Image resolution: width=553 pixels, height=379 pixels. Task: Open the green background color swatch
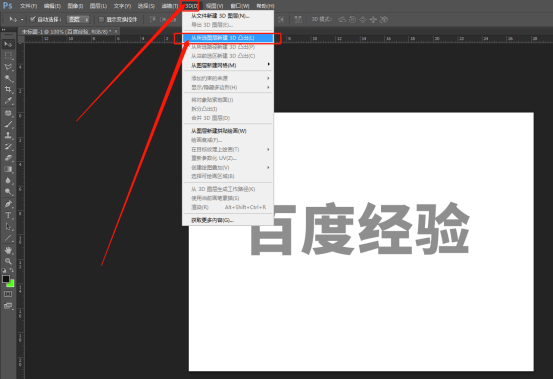coord(12,284)
